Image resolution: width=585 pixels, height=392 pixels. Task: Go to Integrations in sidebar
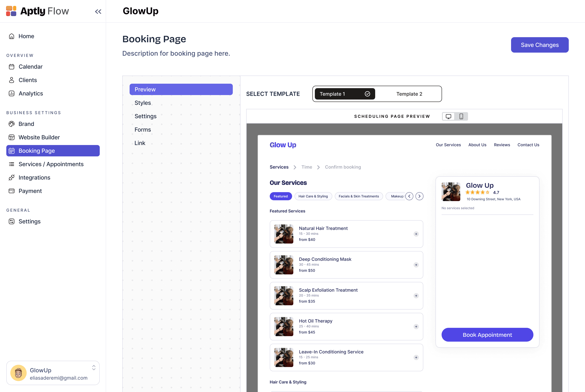(x=34, y=178)
